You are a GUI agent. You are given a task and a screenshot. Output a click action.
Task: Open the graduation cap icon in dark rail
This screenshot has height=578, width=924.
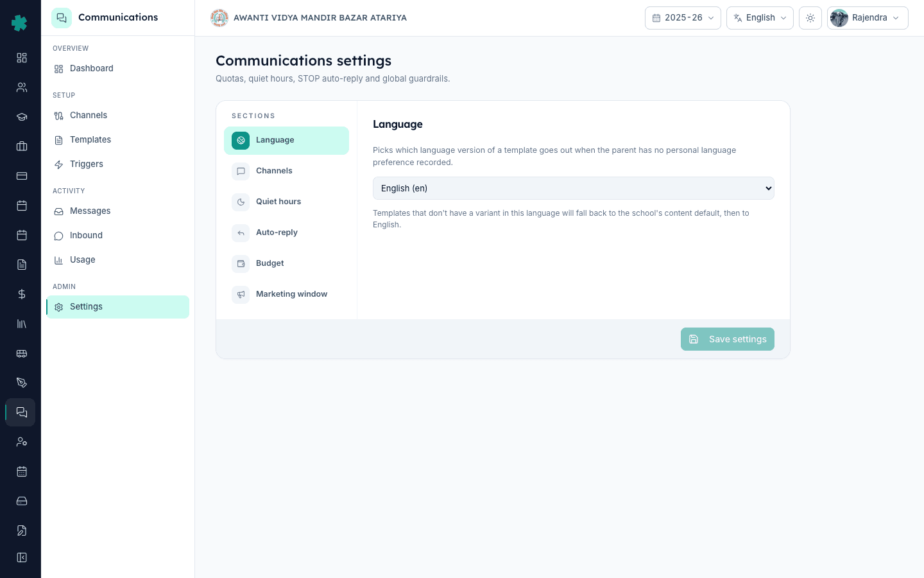(x=22, y=117)
